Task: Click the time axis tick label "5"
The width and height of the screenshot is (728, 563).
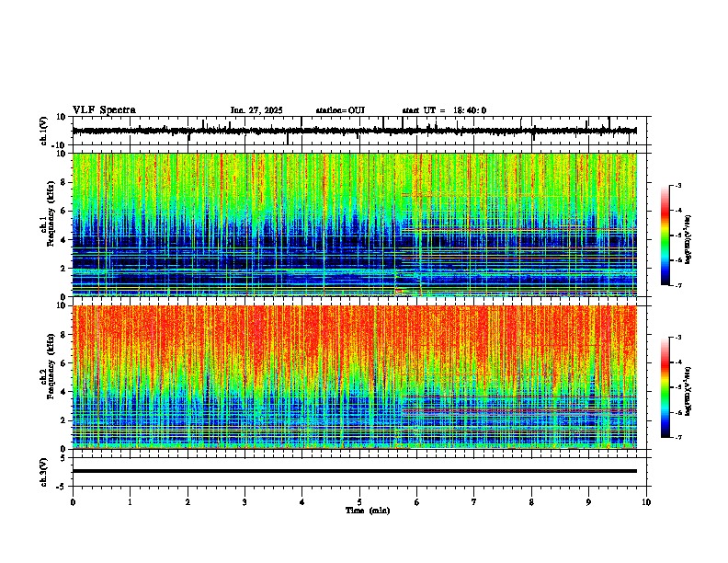Action: 359,502
